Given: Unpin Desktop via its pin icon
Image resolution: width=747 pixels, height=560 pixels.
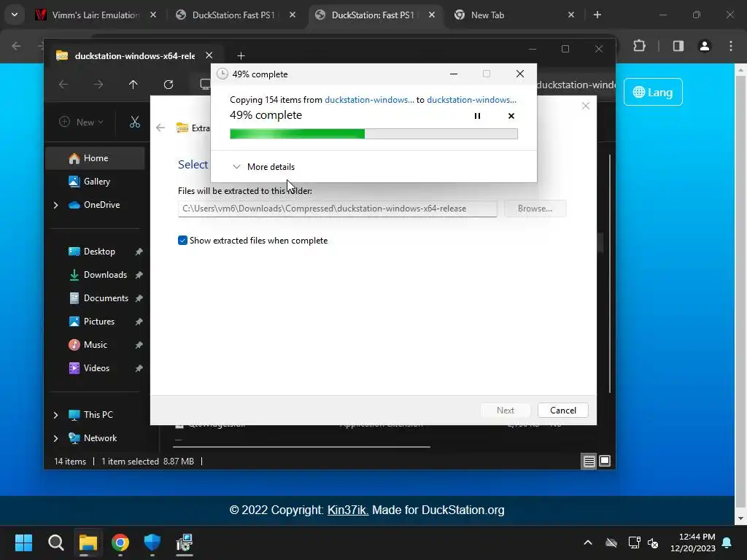Looking at the screenshot, I should (x=139, y=252).
